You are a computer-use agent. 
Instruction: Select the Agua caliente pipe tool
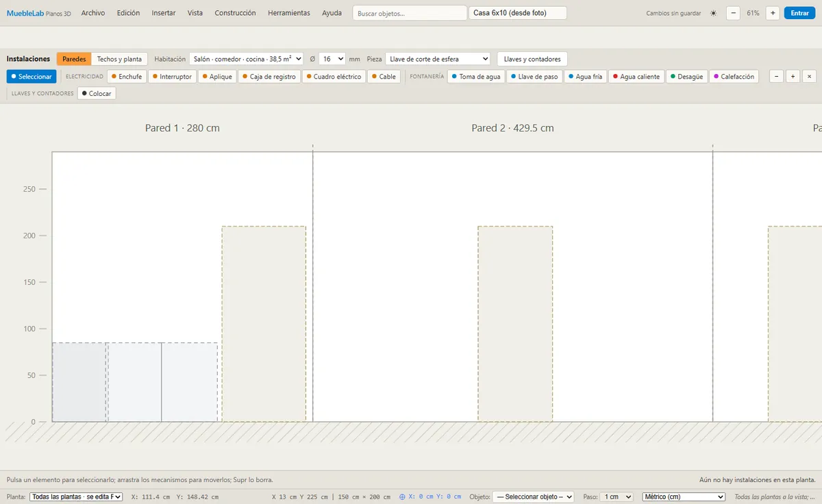[636, 77]
